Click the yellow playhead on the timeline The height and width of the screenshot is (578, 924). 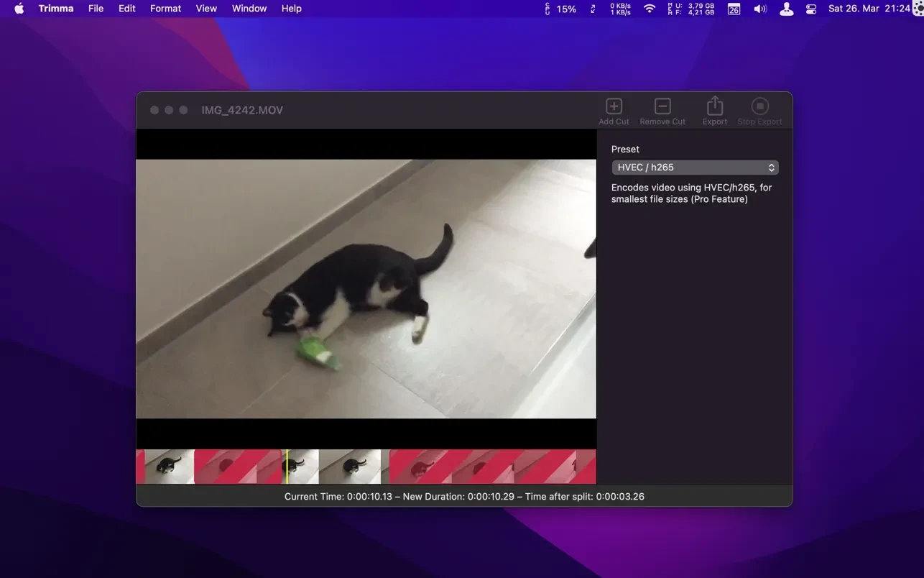287,467
